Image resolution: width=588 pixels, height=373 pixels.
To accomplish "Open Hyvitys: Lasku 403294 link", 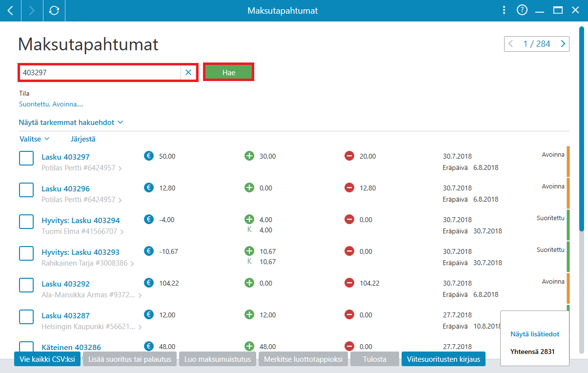I will pos(81,221).
